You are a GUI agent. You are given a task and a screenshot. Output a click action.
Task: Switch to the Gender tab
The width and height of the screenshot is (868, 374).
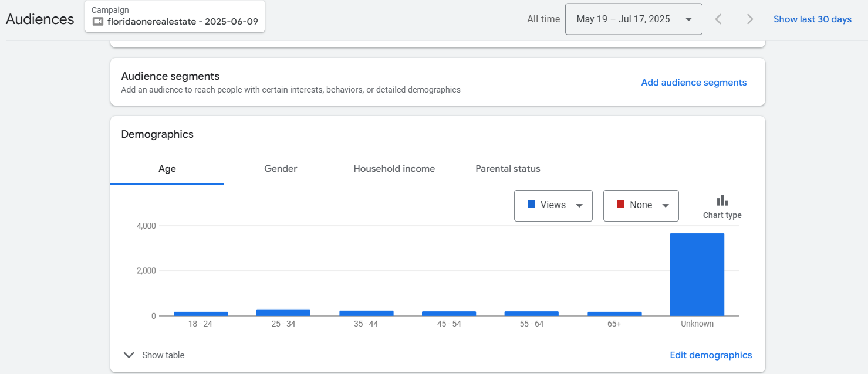(281, 169)
